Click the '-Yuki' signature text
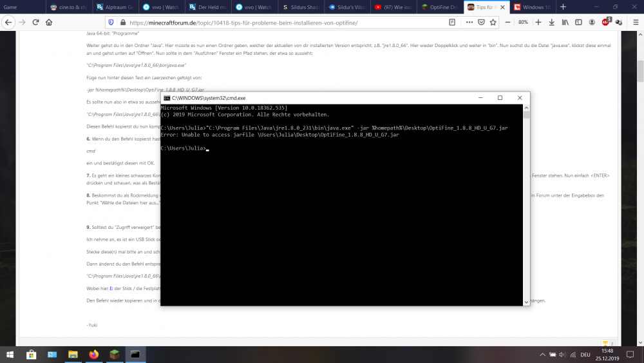This screenshot has width=644, height=363. click(92, 325)
